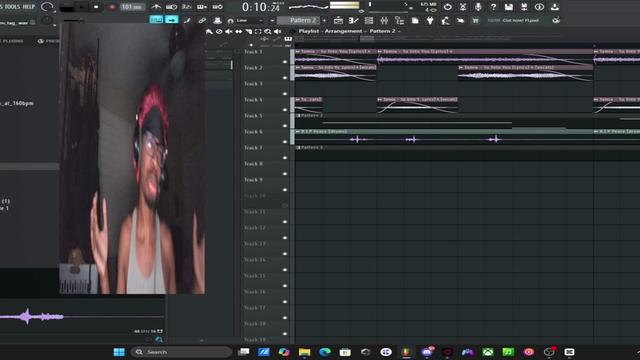Open the channel rack icon
This screenshot has width=640, height=360.
[369, 20]
